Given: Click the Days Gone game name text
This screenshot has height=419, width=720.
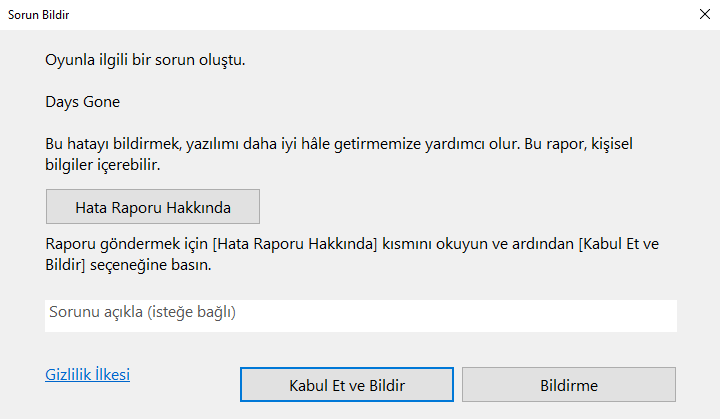Looking at the screenshot, I should click(x=82, y=101).
